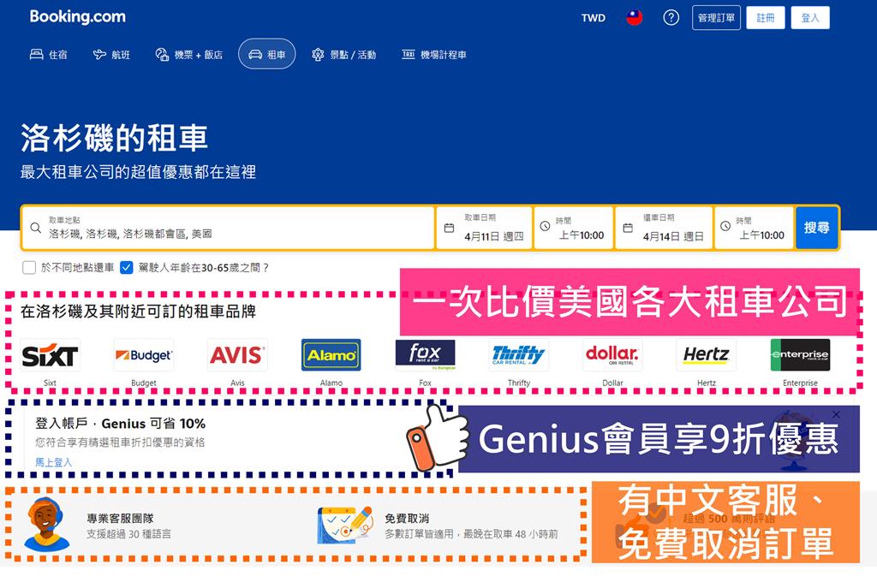The image size is (877, 588).
Task: Click the calendar icon beside the return date
Action: pyautogui.click(x=628, y=228)
